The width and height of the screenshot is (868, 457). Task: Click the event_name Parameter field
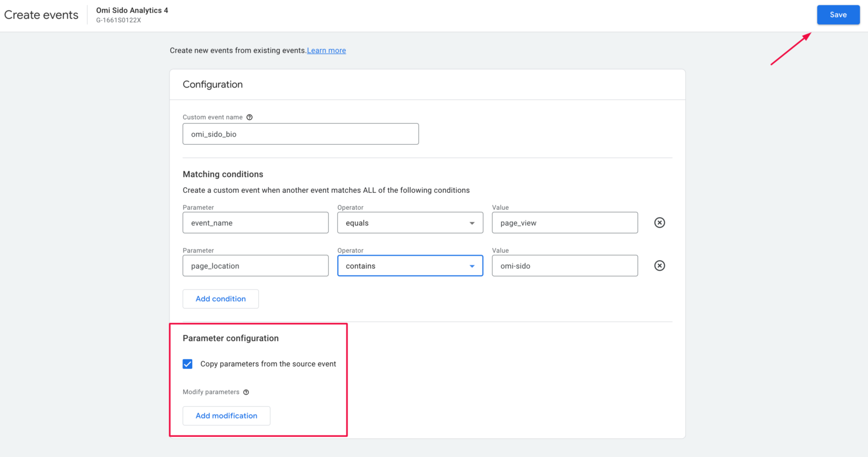click(255, 222)
